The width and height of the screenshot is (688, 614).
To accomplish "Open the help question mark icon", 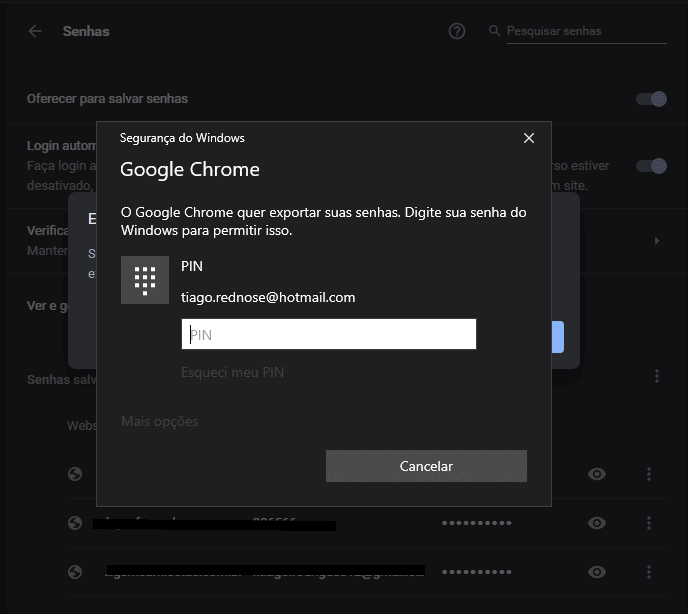I will [457, 31].
